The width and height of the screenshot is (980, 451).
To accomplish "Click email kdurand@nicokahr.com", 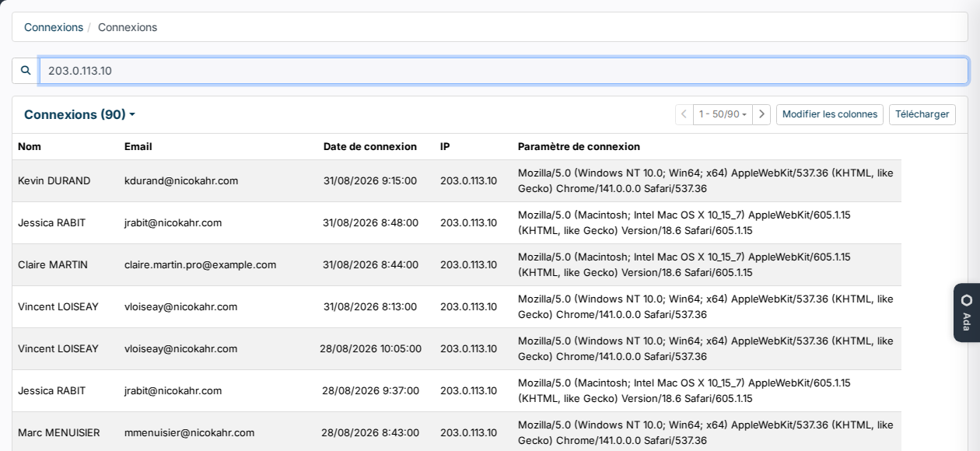I will point(181,180).
